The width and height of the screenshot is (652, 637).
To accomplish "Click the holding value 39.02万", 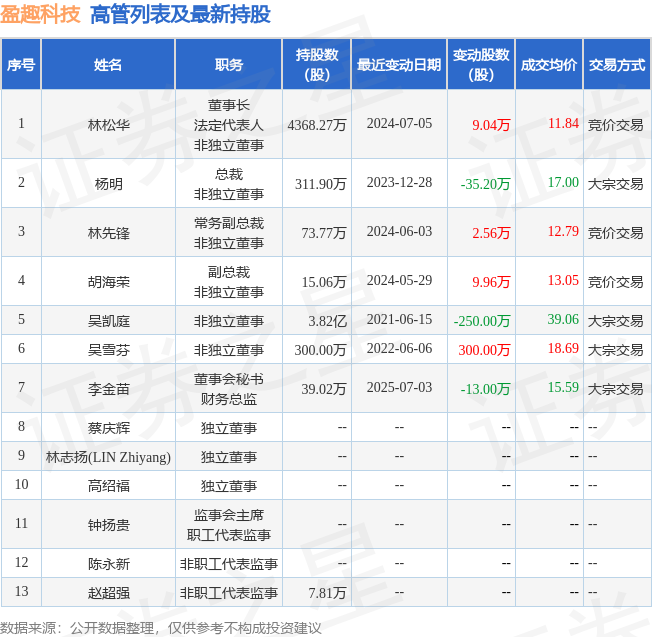I will click(x=324, y=389).
